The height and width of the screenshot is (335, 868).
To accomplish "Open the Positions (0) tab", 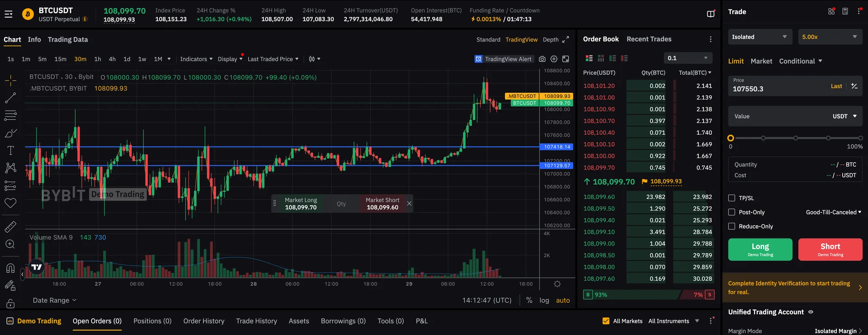I will click(x=152, y=321).
